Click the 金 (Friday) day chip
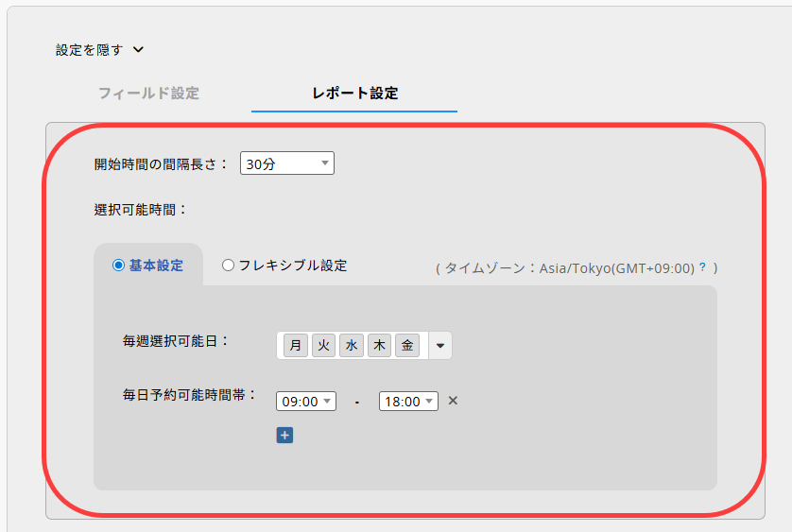792x532 pixels. pos(407,346)
